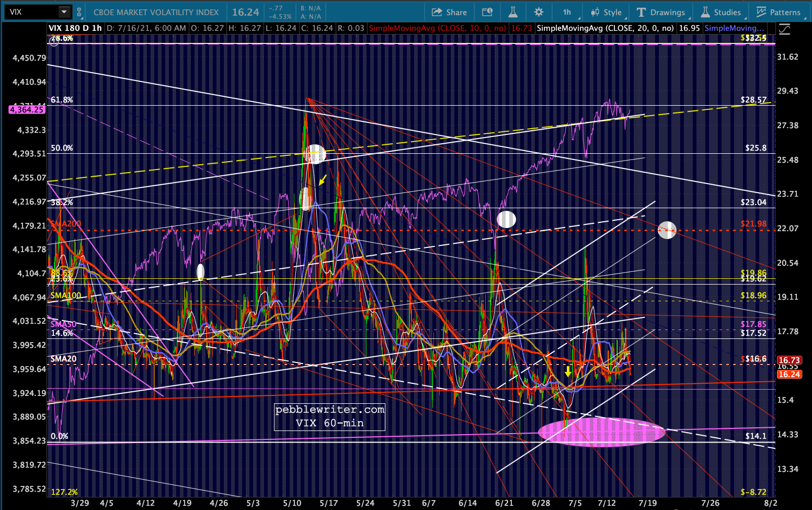
Task: Open chart settings gear icon
Action: point(539,12)
